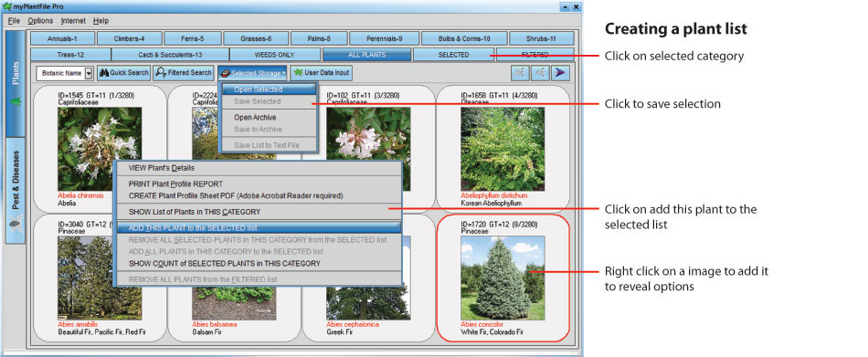This screenshot has height=357, width=868.
Task: Show WEEDS ONLY category
Action: pyautogui.click(x=275, y=55)
